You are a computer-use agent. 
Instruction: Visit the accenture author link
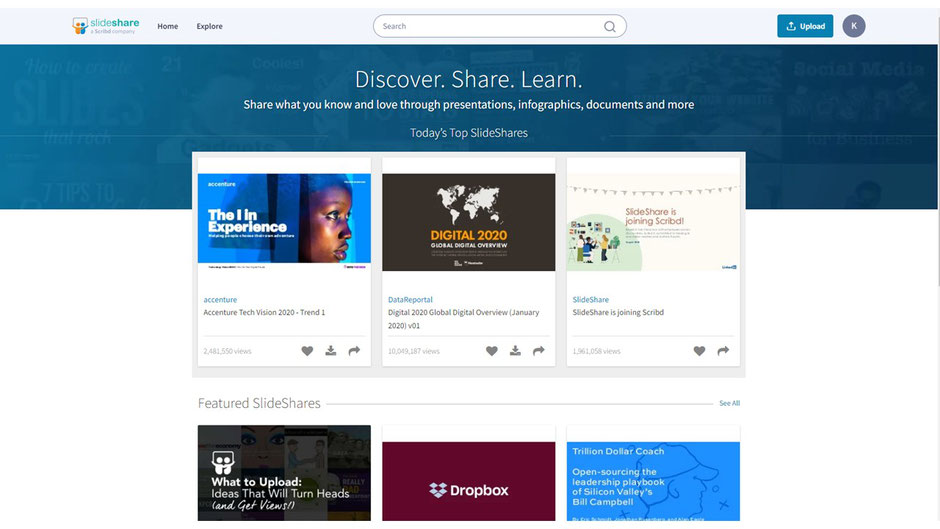(220, 299)
